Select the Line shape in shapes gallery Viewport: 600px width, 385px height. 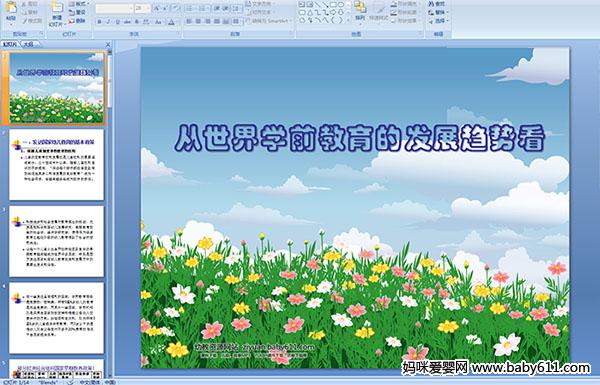tap(318, 4)
